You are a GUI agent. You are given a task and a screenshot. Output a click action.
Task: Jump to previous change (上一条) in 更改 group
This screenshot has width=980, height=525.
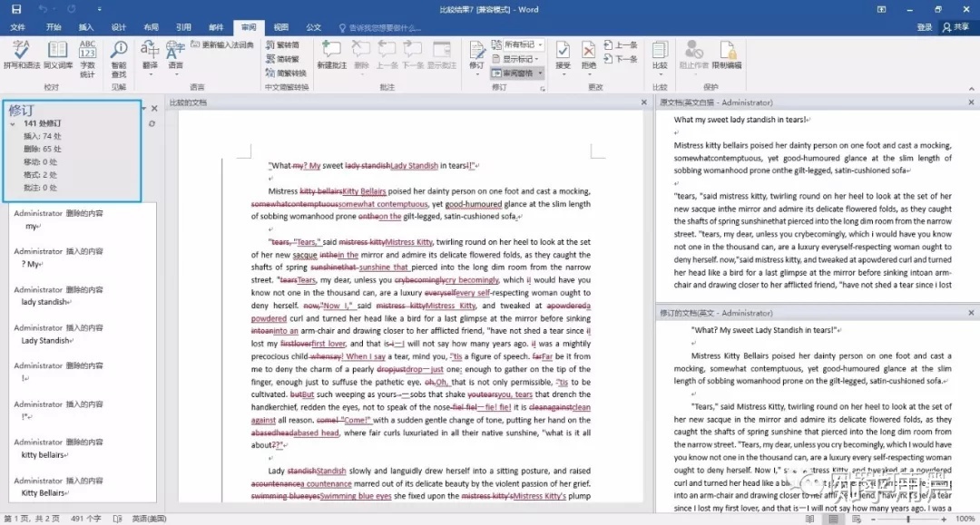[621, 45]
